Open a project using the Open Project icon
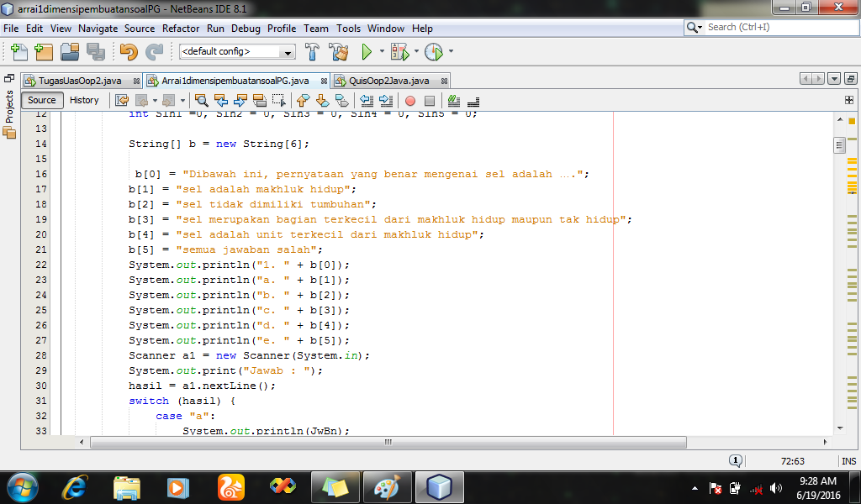 (x=69, y=51)
